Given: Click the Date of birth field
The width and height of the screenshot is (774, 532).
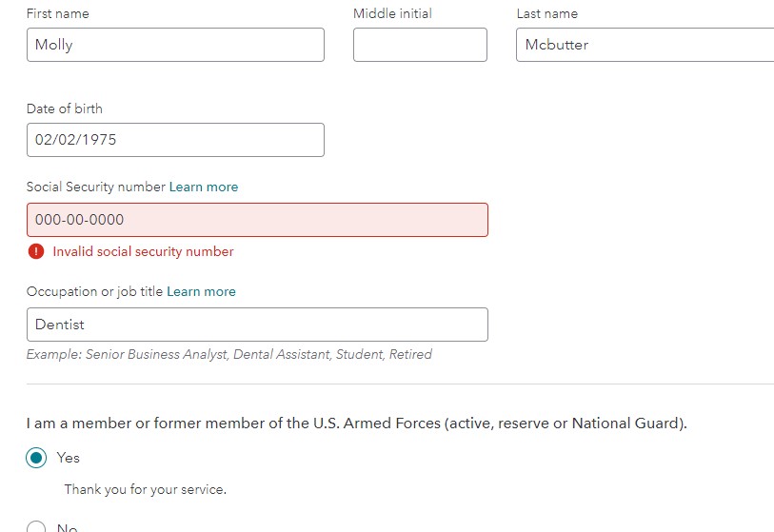Looking at the screenshot, I should click(x=175, y=140).
